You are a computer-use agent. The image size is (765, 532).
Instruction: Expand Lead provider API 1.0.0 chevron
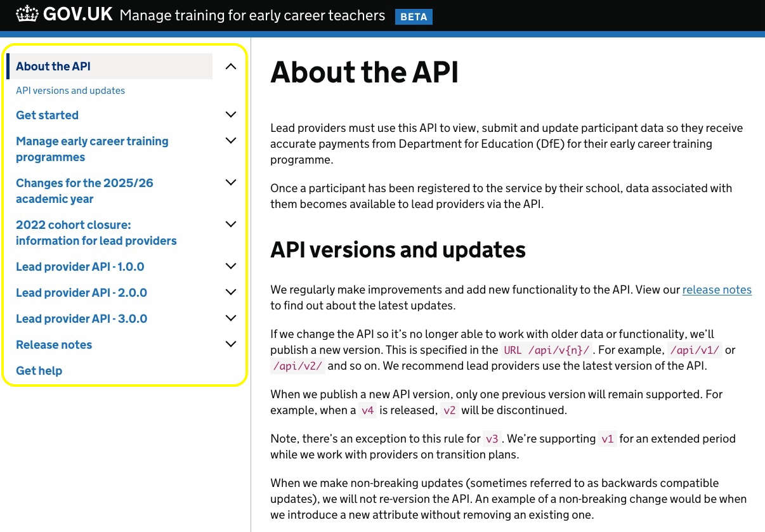tap(231, 266)
